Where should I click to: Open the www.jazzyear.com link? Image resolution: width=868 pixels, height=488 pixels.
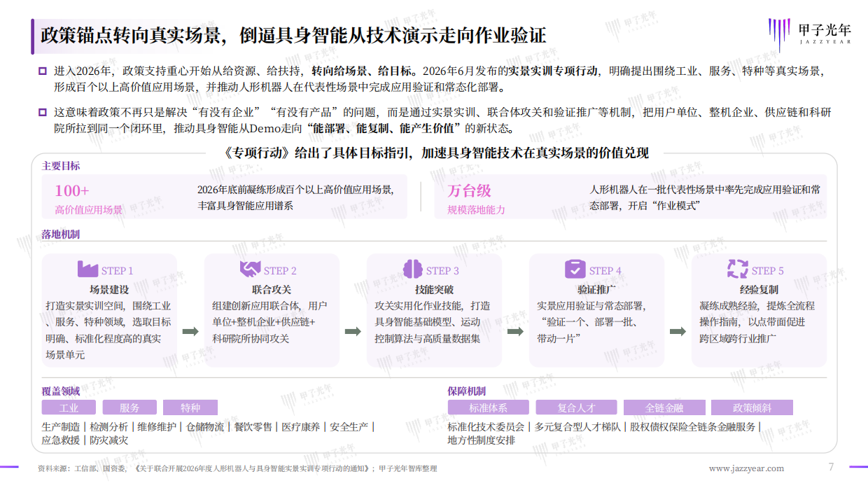(746, 468)
